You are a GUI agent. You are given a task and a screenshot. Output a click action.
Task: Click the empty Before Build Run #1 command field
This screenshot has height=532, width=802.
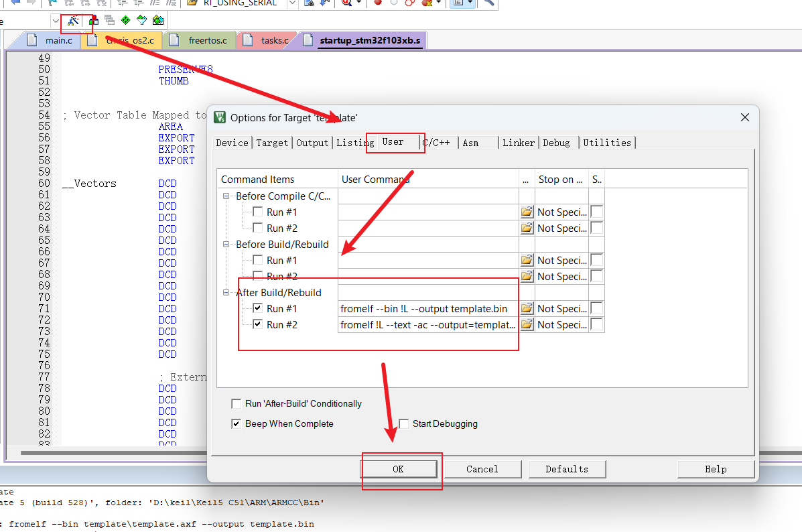(429, 261)
